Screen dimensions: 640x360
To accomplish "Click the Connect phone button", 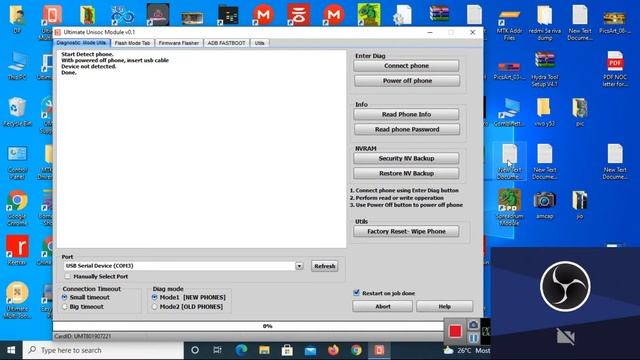I will point(406,66).
